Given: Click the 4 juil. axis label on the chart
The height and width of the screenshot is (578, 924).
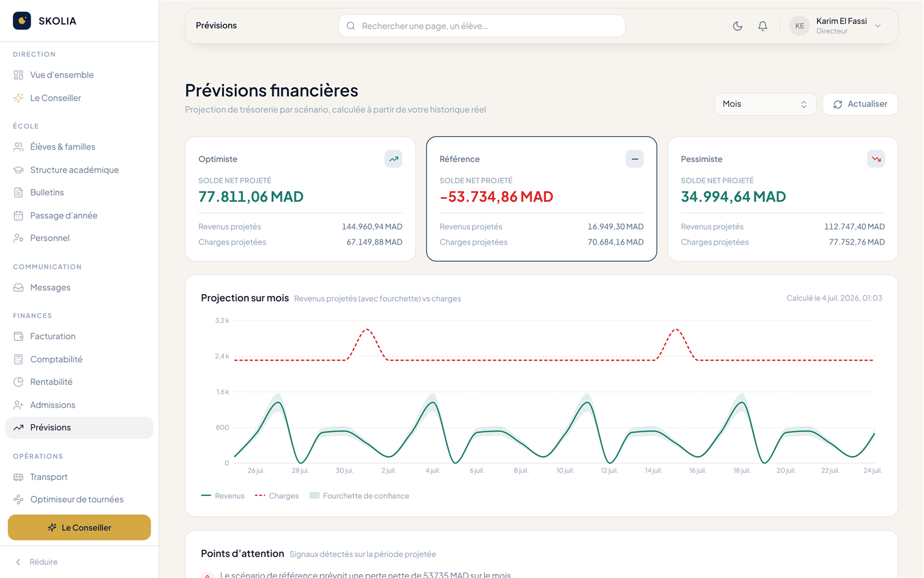Looking at the screenshot, I should [x=433, y=470].
